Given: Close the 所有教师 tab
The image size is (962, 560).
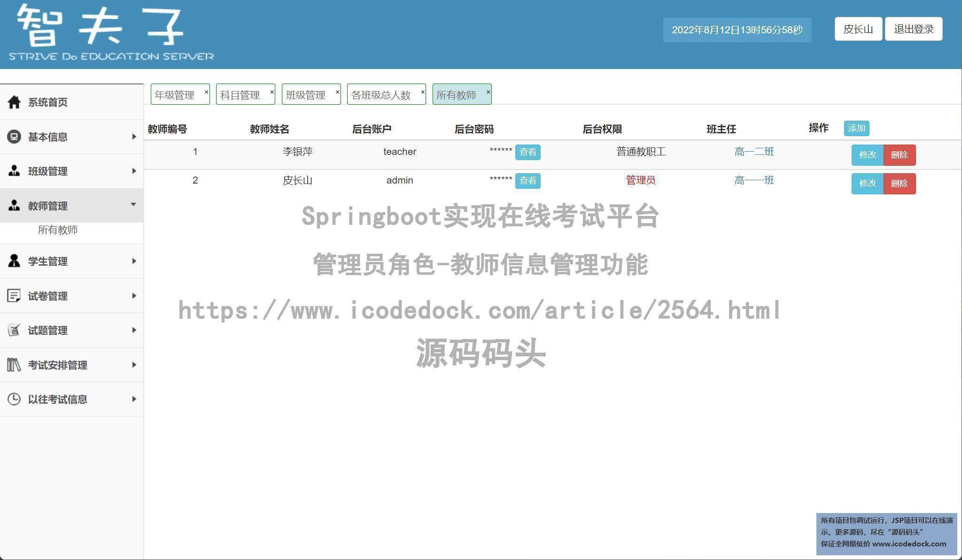Looking at the screenshot, I should 488,92.
